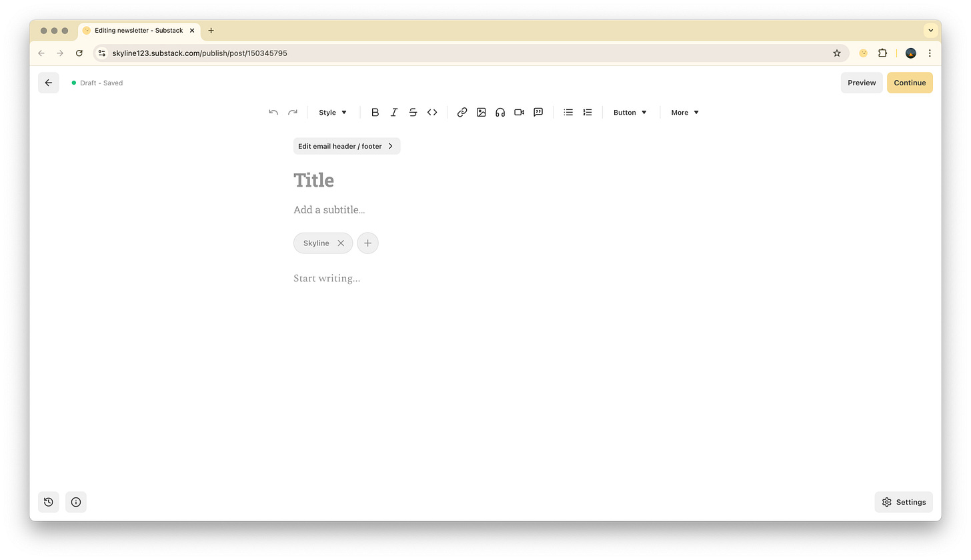
Task: Reload the page in browser
Action: [79, 53]
